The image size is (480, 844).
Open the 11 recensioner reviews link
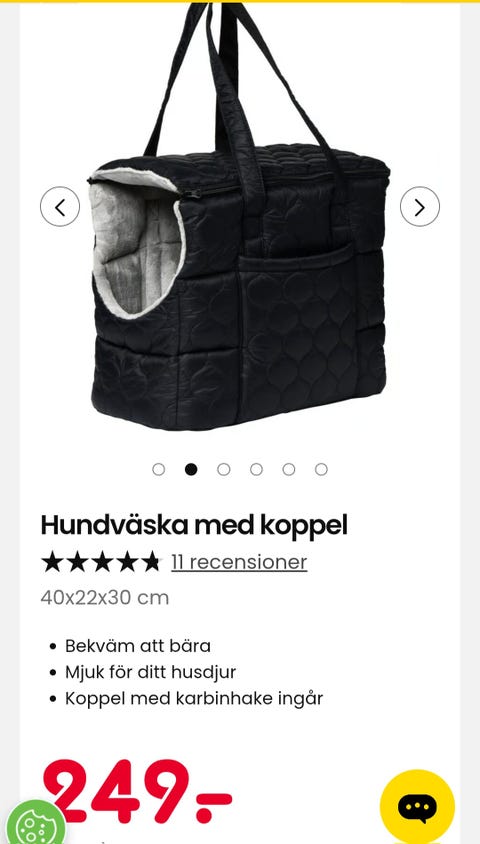pos(239,562)
